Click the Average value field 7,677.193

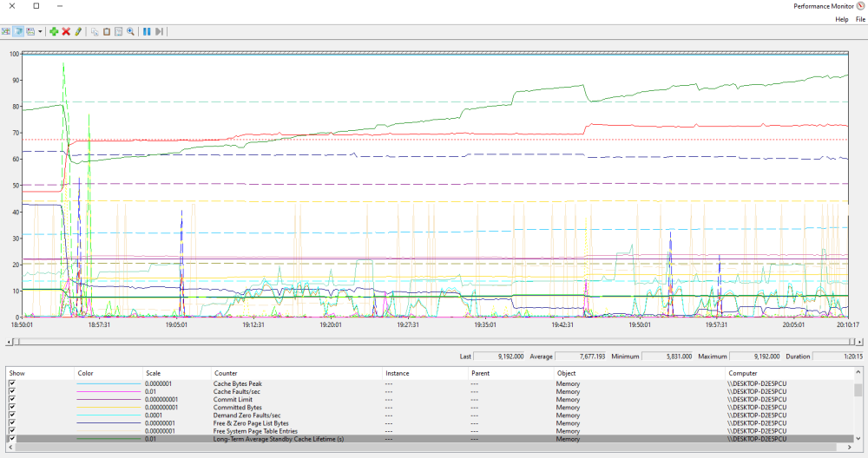coord(581,357)
